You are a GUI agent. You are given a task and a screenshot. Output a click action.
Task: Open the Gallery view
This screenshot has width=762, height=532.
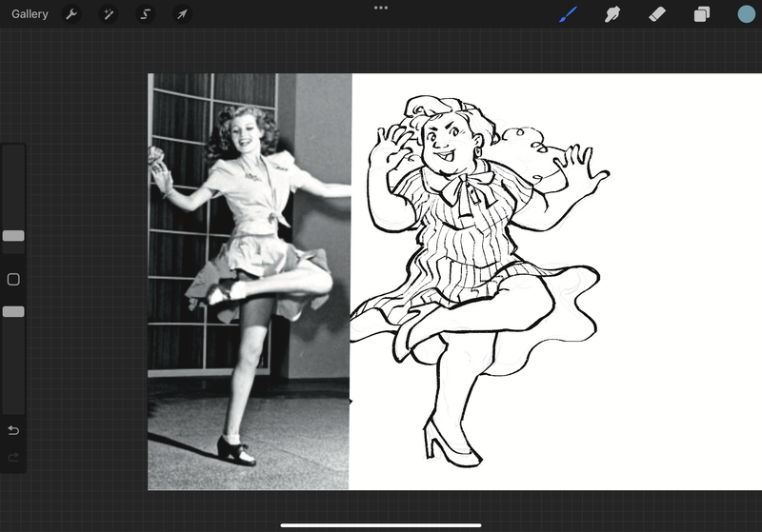click(x=30, y=14)
